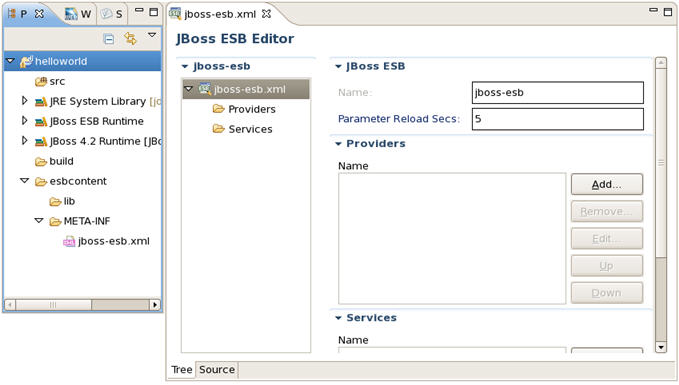Click the Remove... button for Providers
The image size is (679, 385).
(x=607, y=212)
